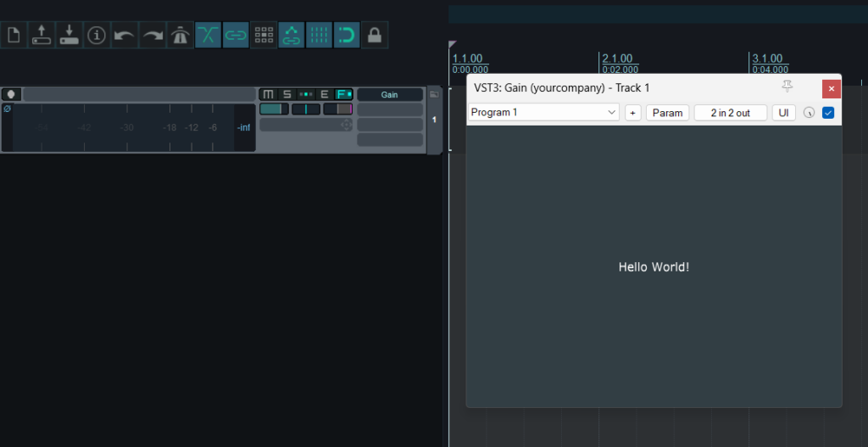Image resolution: width=868 pixels, height=447 pixels.
Task: Mute Track 1 with the M button
Action: 269,94
